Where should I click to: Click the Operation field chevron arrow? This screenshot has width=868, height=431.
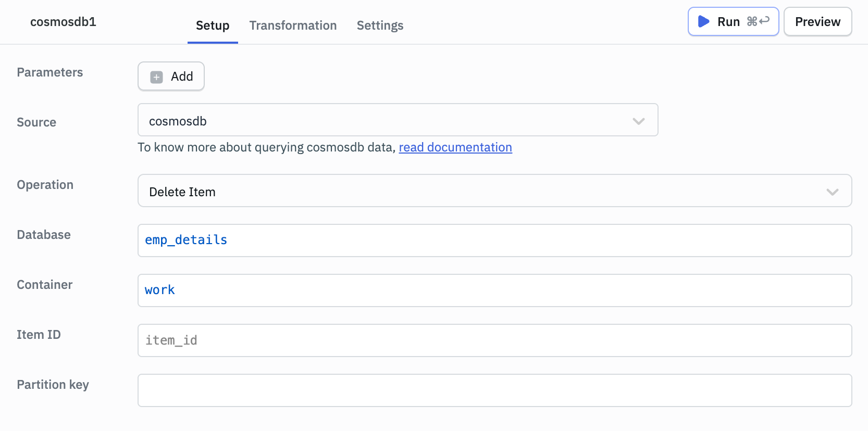[x=832, y=192]
